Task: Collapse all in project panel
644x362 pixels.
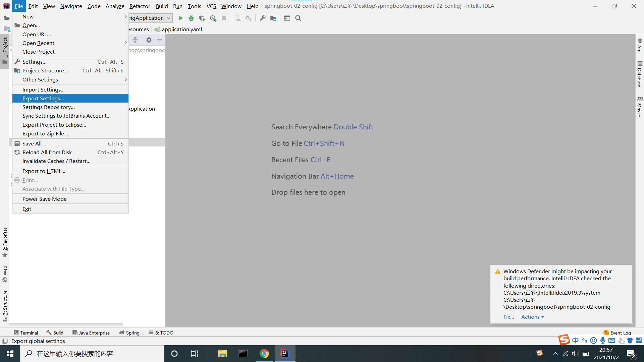Action: pos(135,40)
